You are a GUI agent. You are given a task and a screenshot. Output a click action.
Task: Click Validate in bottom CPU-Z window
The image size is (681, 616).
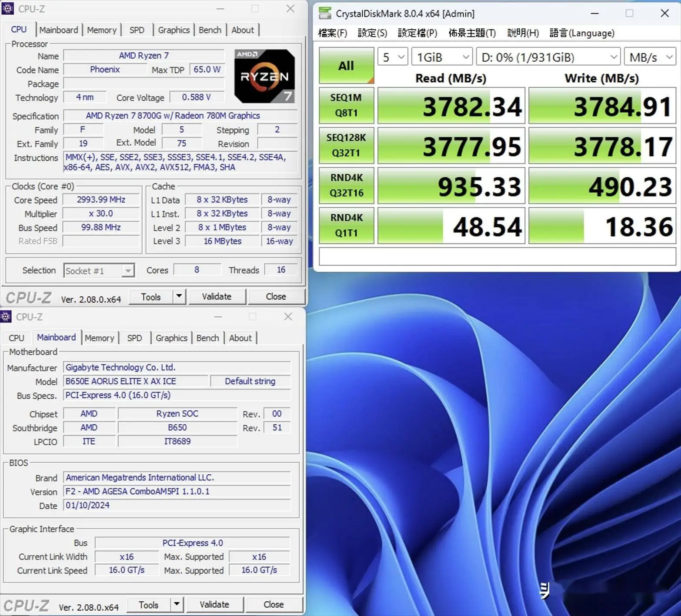point(214,604)
